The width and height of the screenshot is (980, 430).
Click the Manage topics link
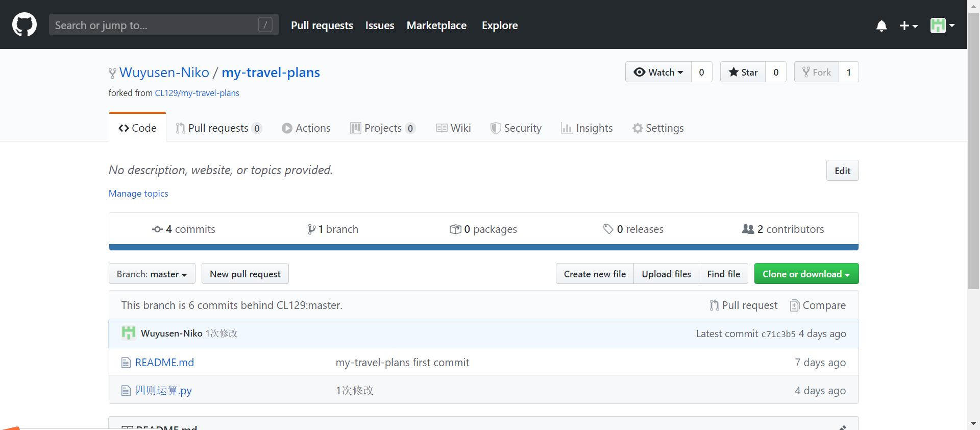(x=138, y=194)
